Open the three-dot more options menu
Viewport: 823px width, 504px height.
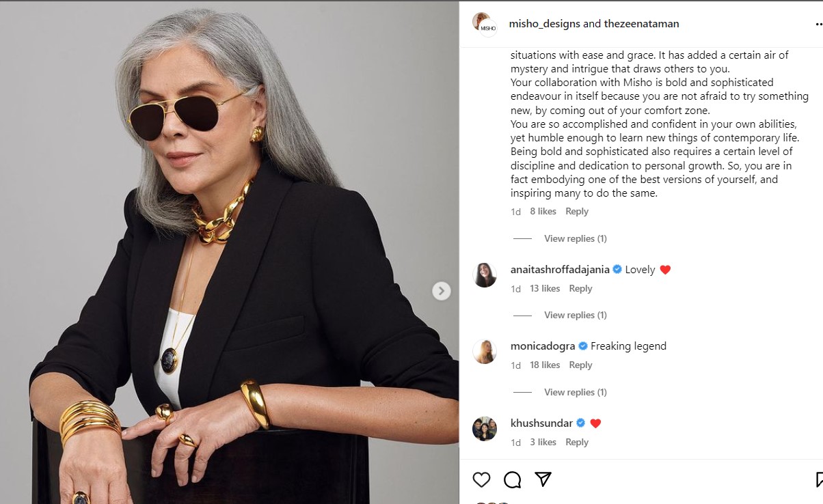pyautogui.click(x=818, y=24)
